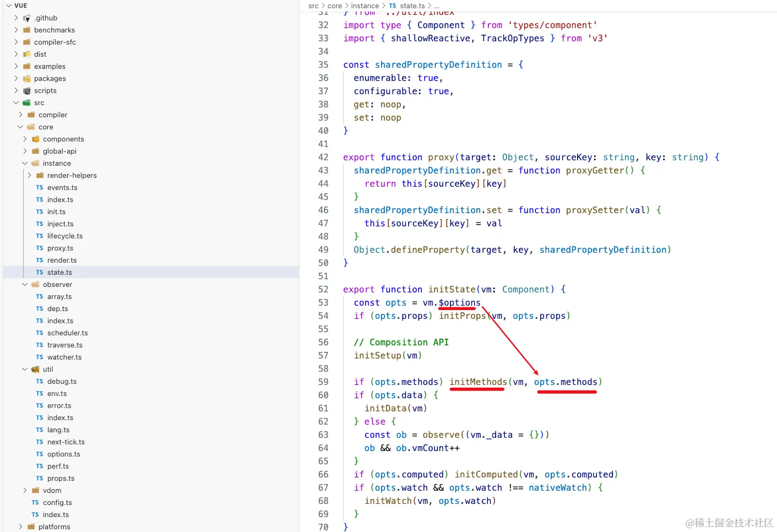777x532 pixels.
Task: Open scheduler.ts in the file tree
Action: 67,333
